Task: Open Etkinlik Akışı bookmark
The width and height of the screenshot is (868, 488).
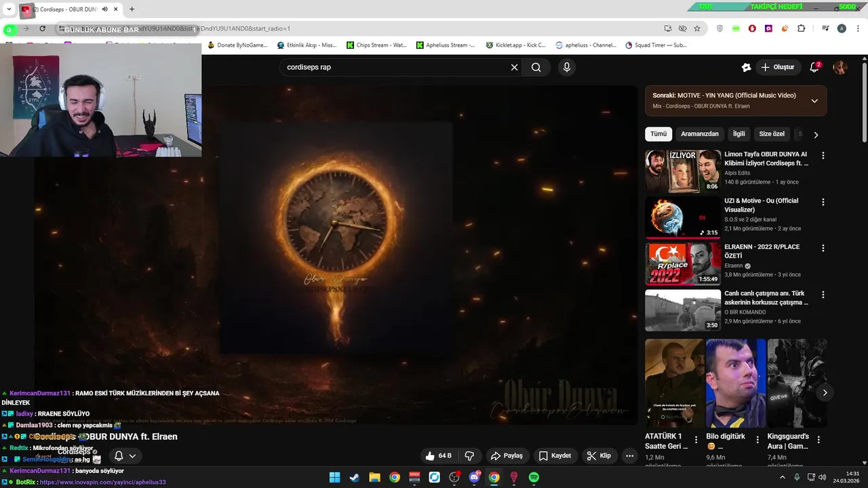Action: (307, 45)
